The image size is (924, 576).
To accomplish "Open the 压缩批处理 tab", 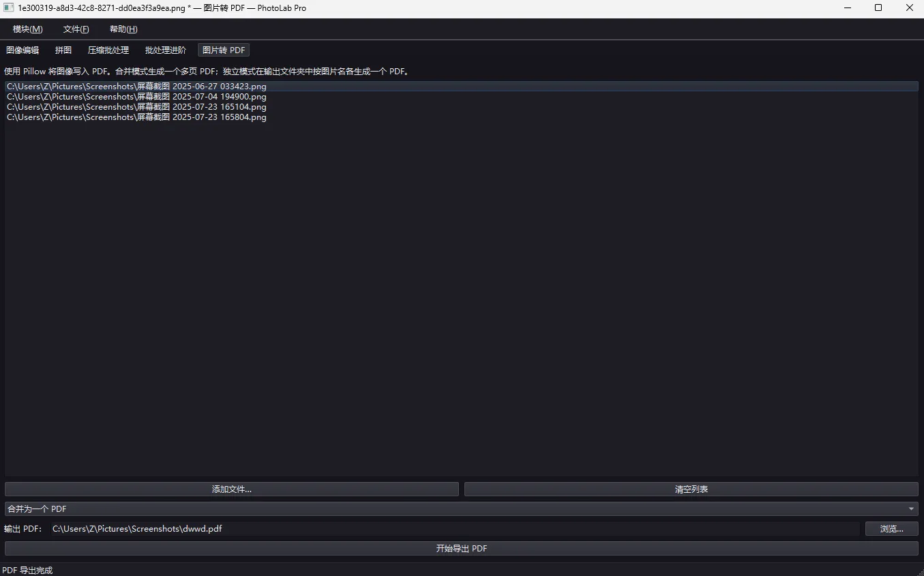I will (108, 50).
